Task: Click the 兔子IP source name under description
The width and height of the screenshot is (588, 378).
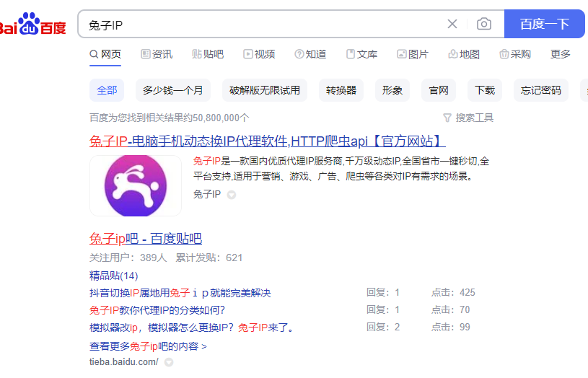Action: [207, 194]
